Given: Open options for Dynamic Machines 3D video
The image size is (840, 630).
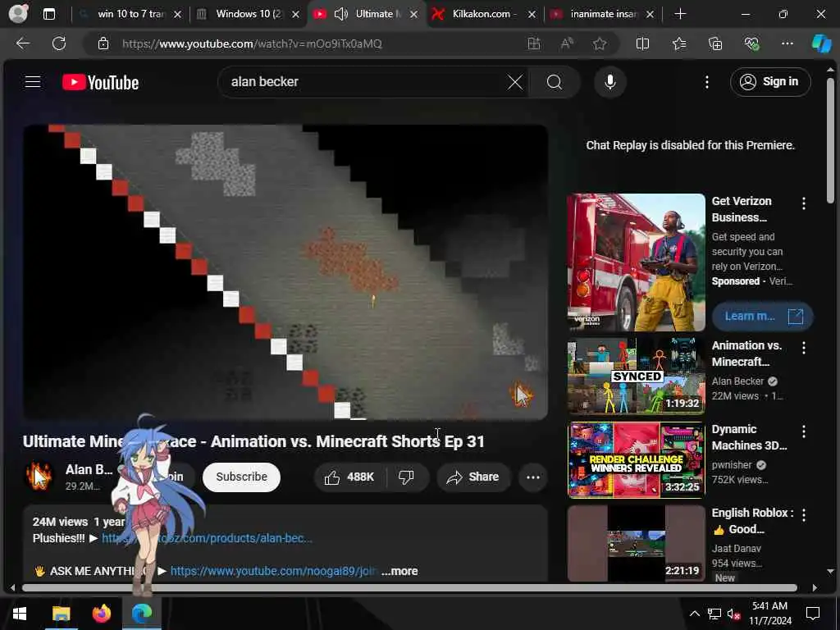Looking at the screenshot, I should pyautogui.click(x=804, y=431).
